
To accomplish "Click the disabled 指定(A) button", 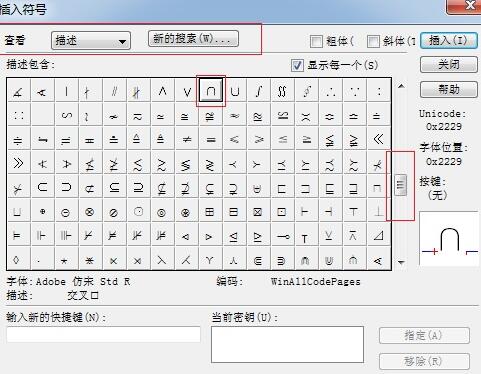I will [x=424, y=335].
